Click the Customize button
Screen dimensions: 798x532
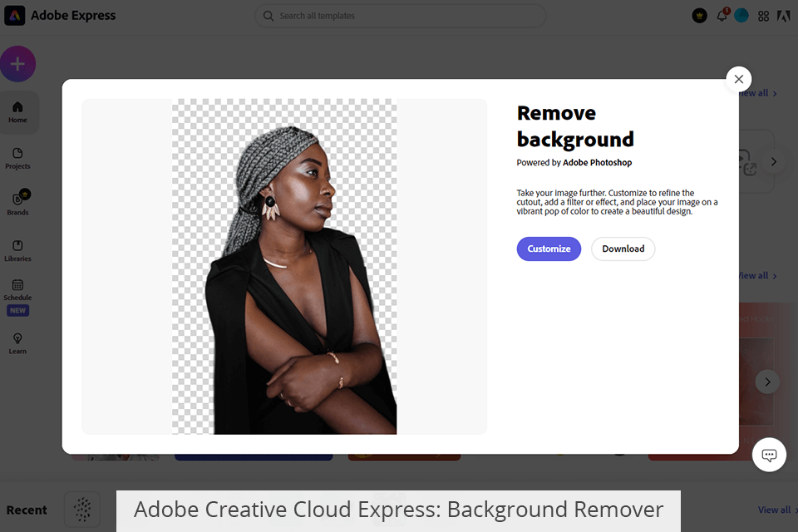coord(549,249)
